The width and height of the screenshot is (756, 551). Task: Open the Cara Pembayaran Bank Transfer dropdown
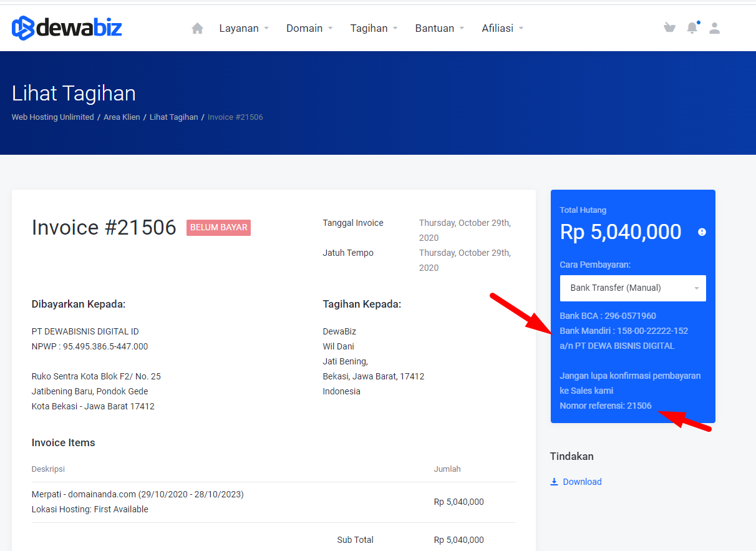point(632,288)
